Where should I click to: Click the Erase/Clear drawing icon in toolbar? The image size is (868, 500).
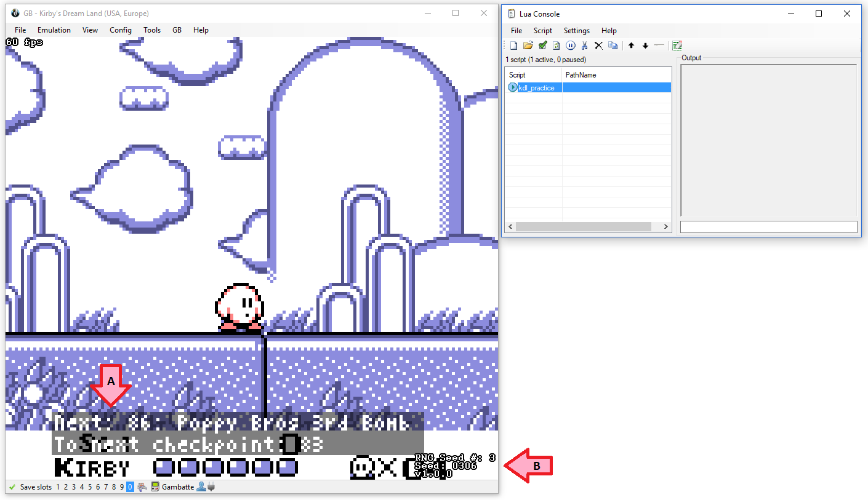(677, 46)
